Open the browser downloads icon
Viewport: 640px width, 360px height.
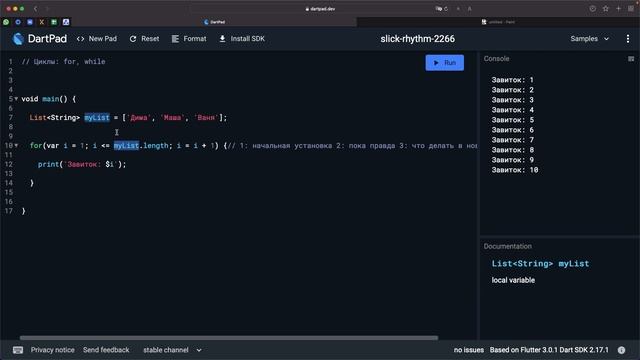point(592,9)
